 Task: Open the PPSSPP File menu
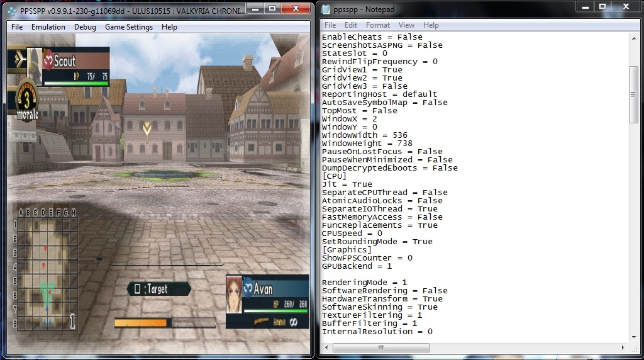[17, 27]
